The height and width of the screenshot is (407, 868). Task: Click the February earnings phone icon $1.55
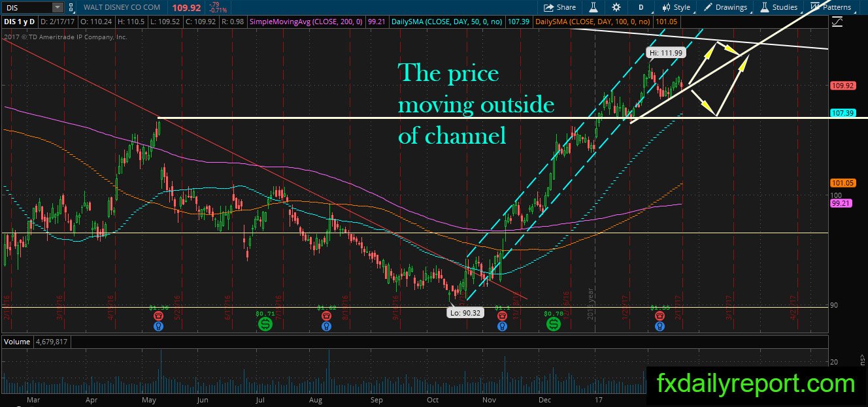660,315
